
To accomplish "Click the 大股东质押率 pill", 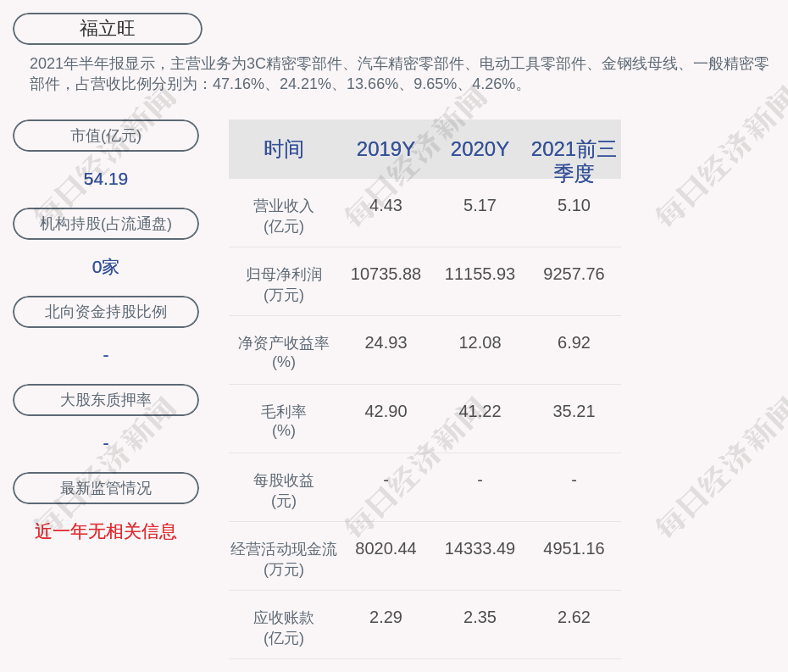I will [x=106, y=400].
